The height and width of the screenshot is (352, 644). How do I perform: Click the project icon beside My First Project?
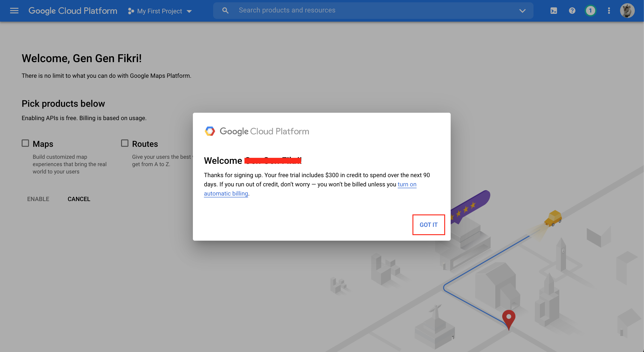131,11
